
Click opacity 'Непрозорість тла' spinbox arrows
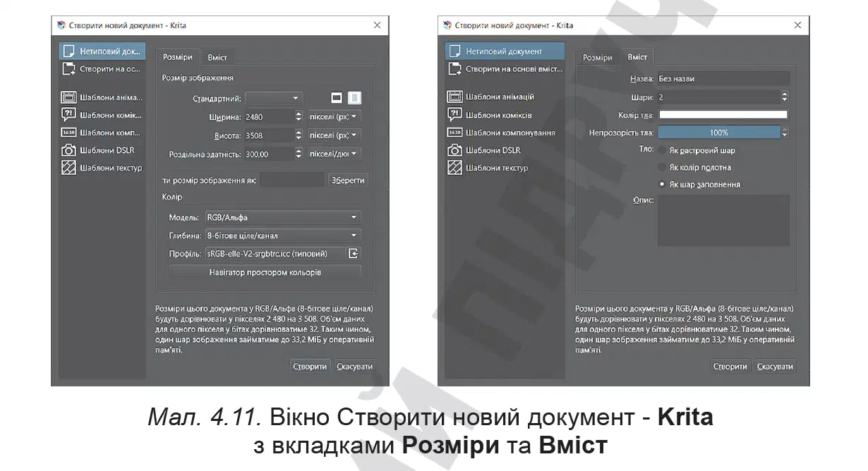click(x=784, y=133)
